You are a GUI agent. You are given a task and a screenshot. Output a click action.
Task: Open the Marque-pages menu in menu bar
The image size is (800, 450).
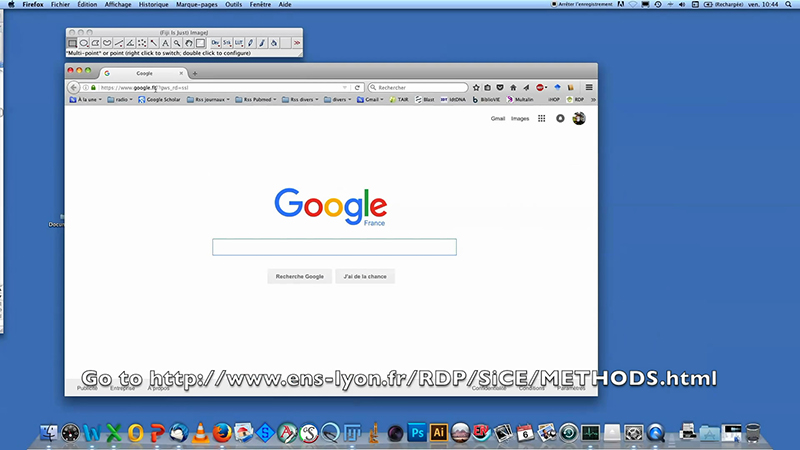point(196,4)
